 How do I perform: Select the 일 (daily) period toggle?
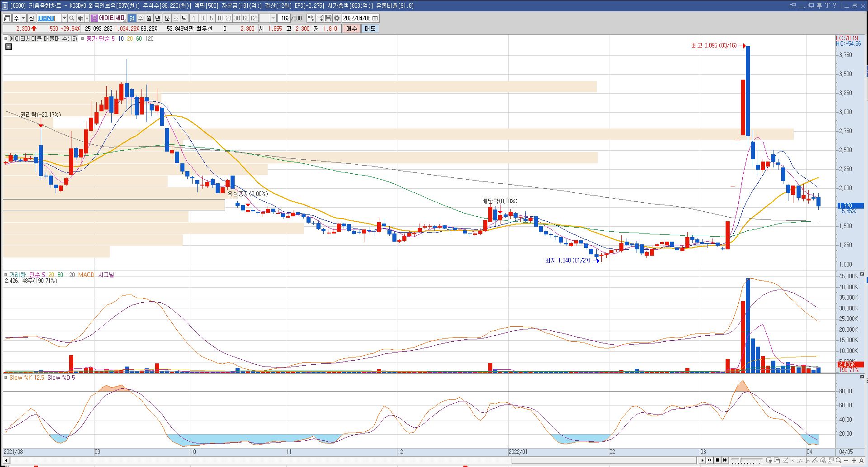pyautogui.click(x=132, y=18)
